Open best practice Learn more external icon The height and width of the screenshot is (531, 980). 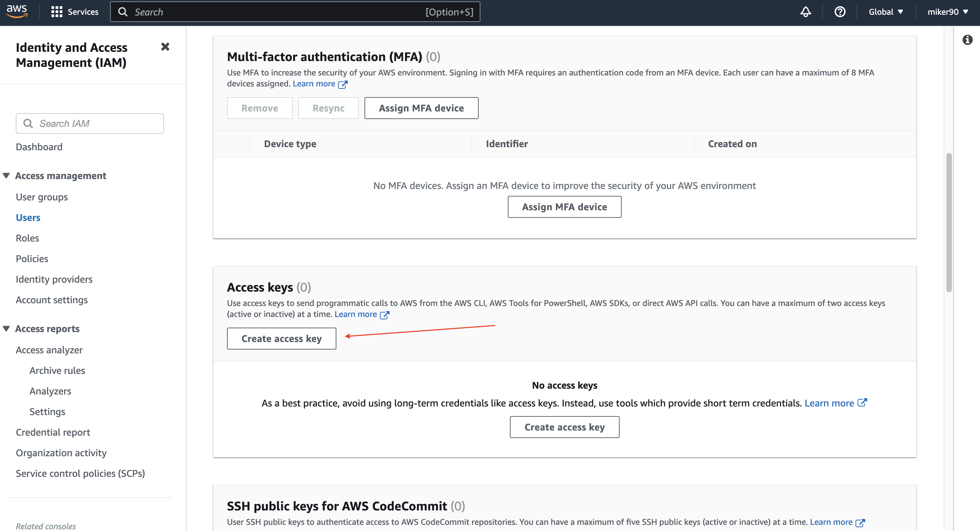point(862,403)
